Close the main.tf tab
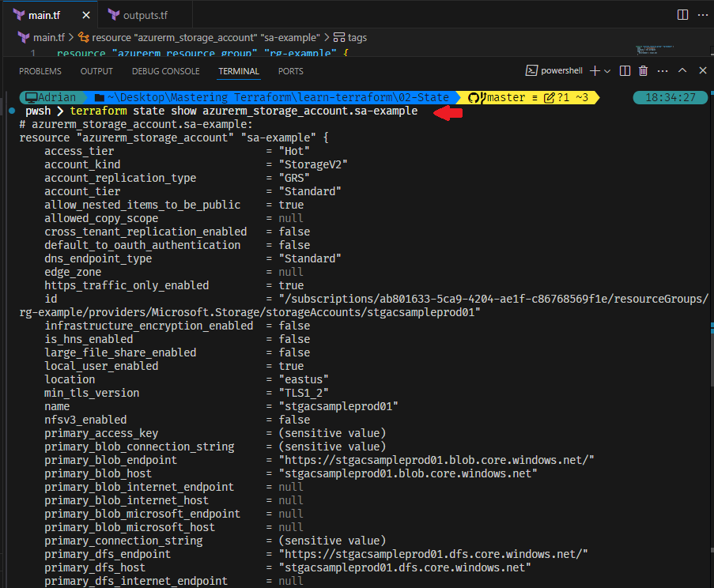 (86, 16)
